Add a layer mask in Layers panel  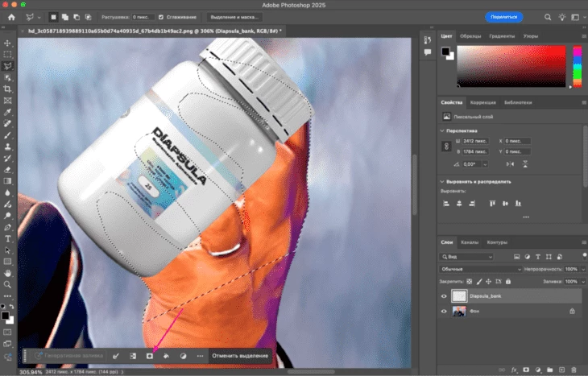526,370
